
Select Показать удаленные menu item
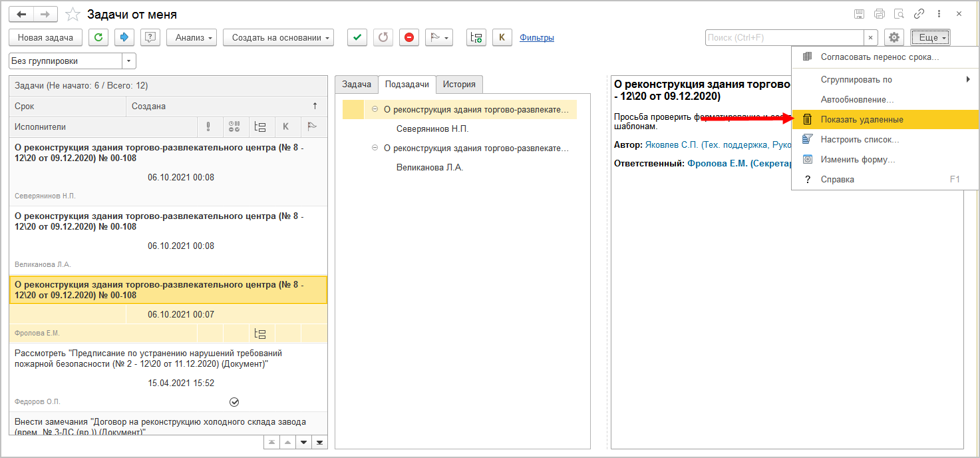click(862, 120)
